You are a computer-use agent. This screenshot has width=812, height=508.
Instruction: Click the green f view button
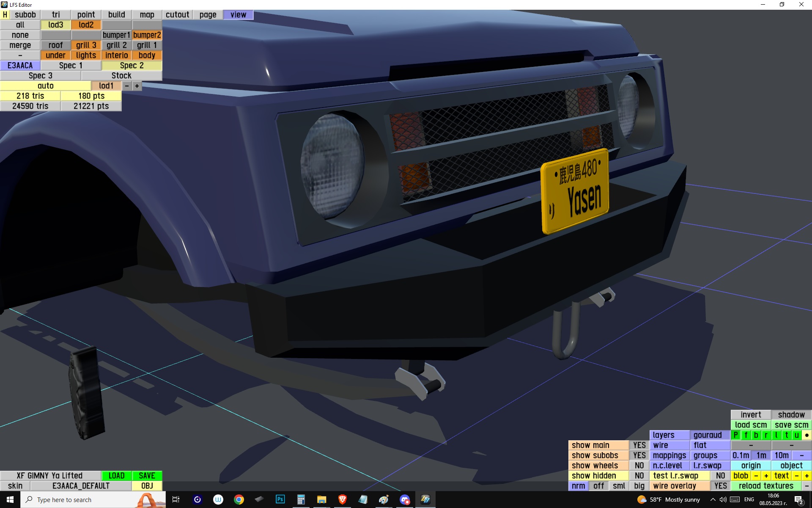pos(746,435)
